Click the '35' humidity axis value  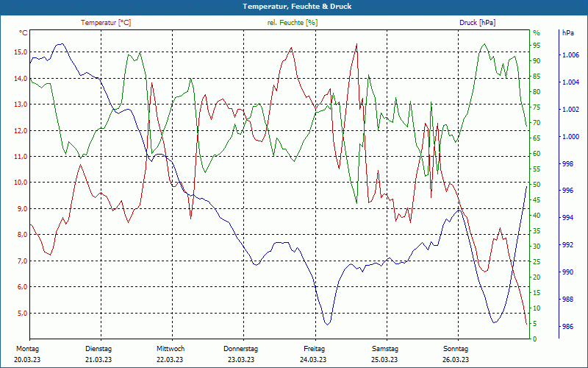(x=537, y=231)
